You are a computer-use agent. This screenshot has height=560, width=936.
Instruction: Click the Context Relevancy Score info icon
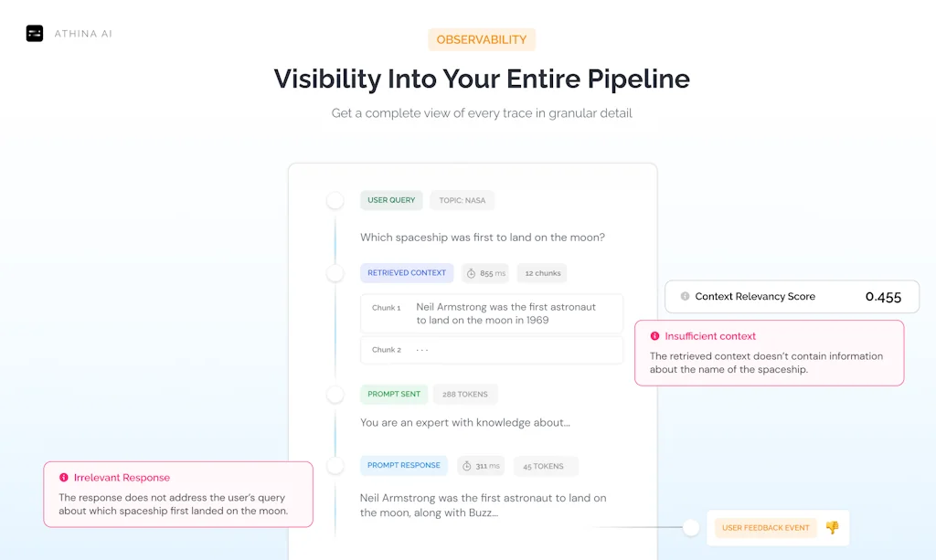coord(686,296)
